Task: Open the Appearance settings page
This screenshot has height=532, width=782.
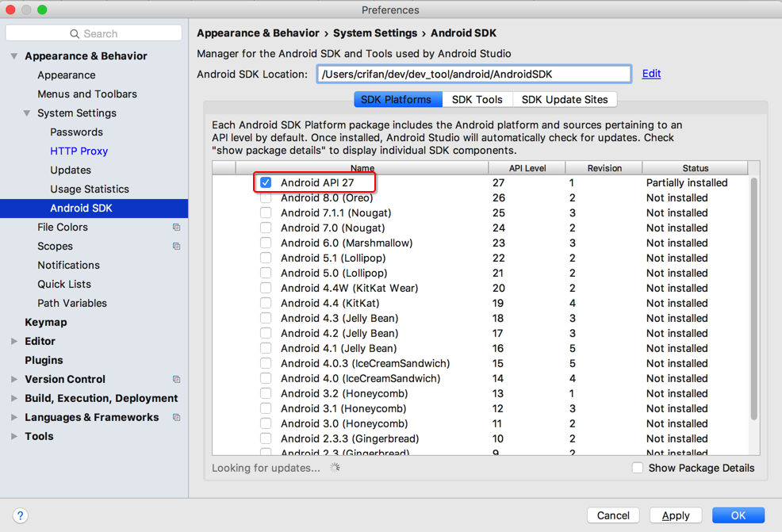Action: click(67, 75)
